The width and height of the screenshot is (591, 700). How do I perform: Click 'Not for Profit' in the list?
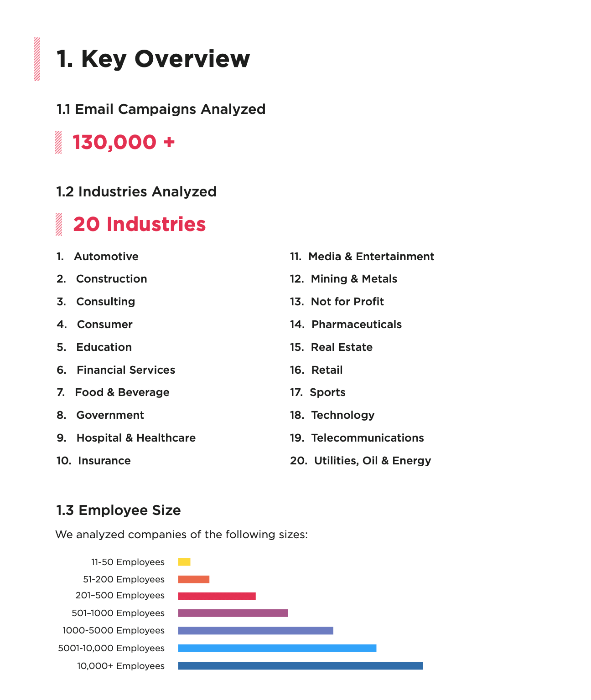(x=347, y=302)
